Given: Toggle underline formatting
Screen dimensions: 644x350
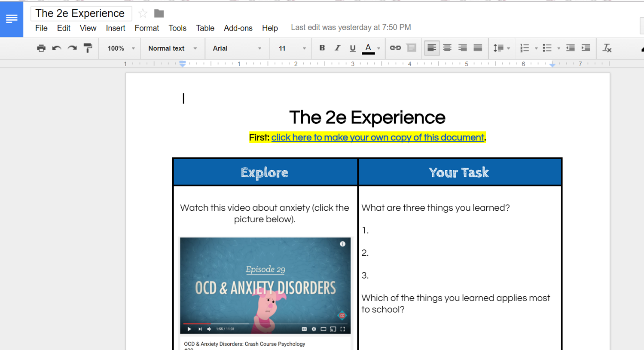Looking at the screenshot, I should [352, 48].
